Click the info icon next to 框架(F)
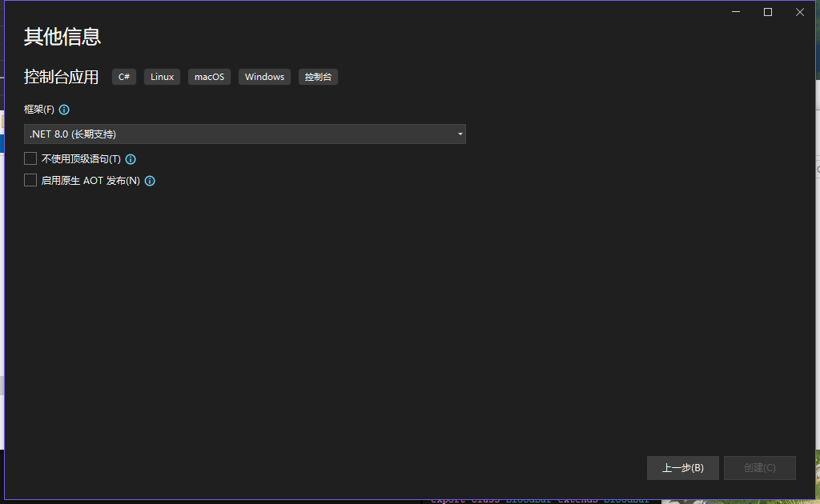 [x=64, y=110]
